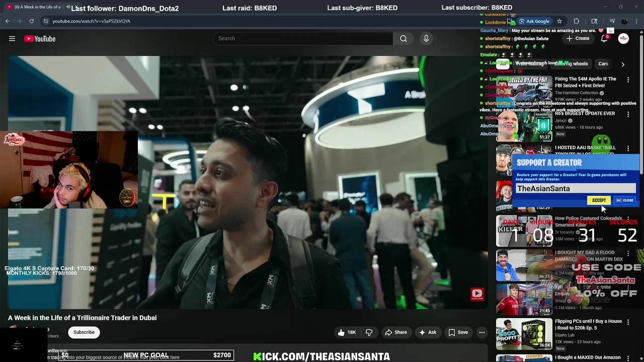Visit the Jynxzi channel name
This screenshot has width=644, height=362.
point(560,121)
